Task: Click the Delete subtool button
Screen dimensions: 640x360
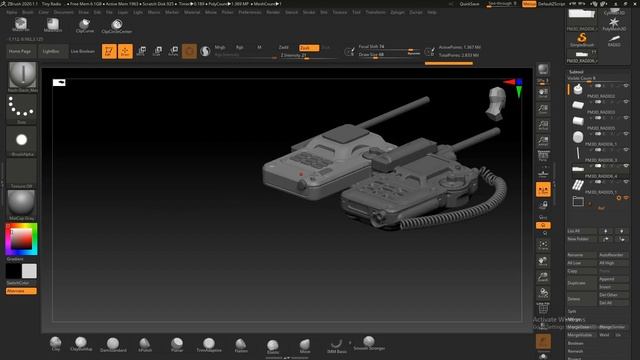Action: pyautogui.click(x=581, y=299)
